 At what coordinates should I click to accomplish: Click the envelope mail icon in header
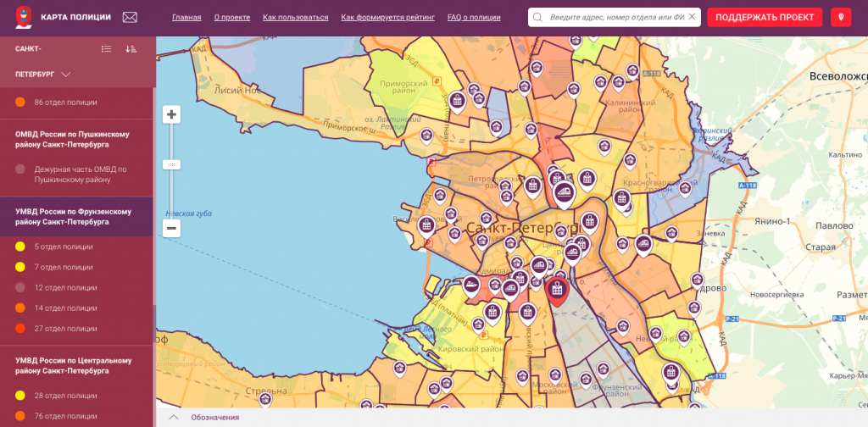pos(130,17)
